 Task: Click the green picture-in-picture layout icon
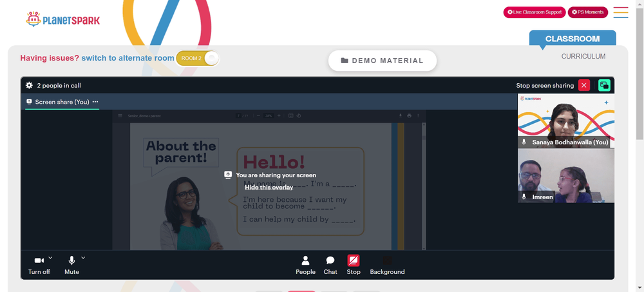pos(604,85)
